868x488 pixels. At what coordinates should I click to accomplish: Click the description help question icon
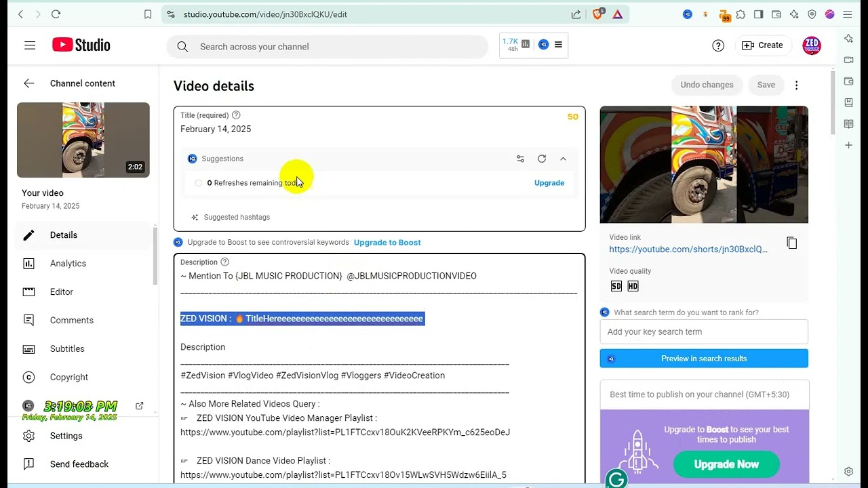point(225,262)
